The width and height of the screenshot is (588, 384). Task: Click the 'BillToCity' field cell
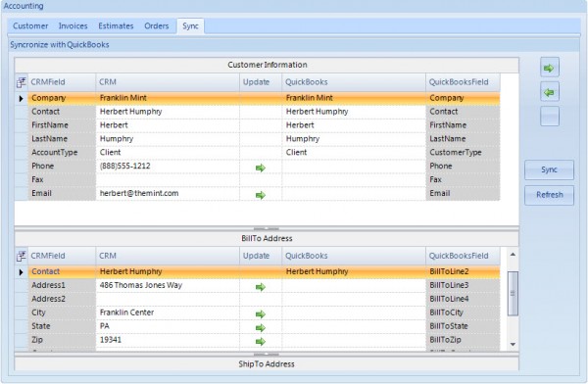[x=463, y=312]
